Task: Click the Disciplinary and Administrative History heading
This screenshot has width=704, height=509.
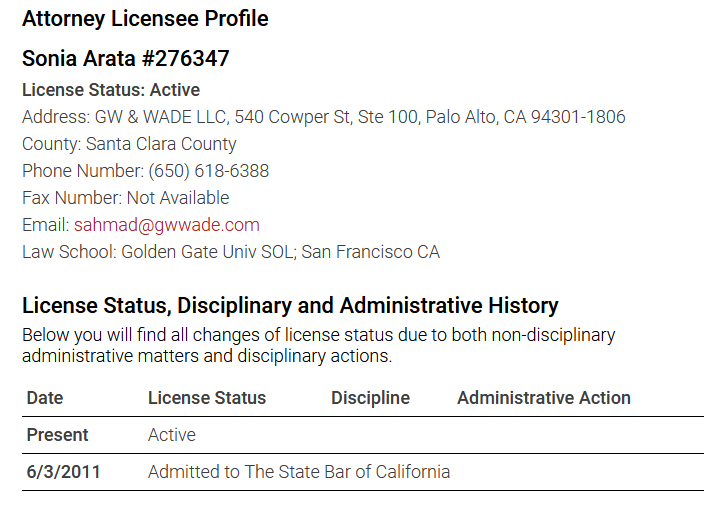Action: click(290, 306)
